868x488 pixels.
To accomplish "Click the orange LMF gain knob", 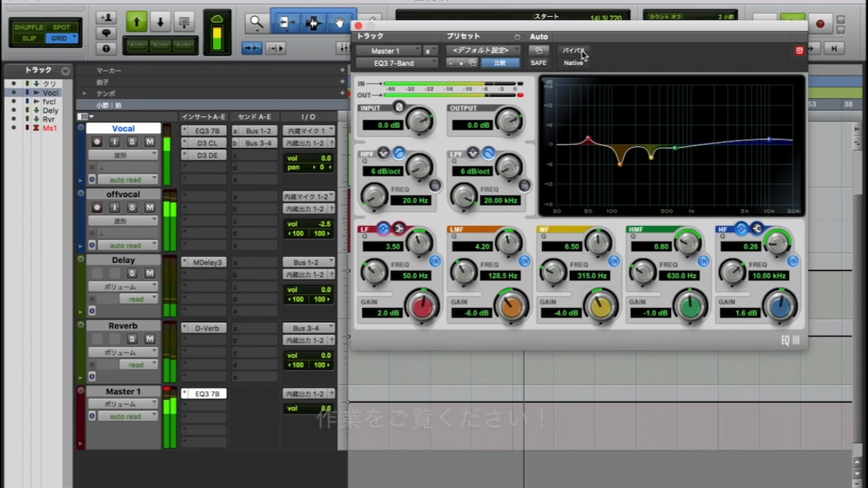I will [x=512, y=307].
